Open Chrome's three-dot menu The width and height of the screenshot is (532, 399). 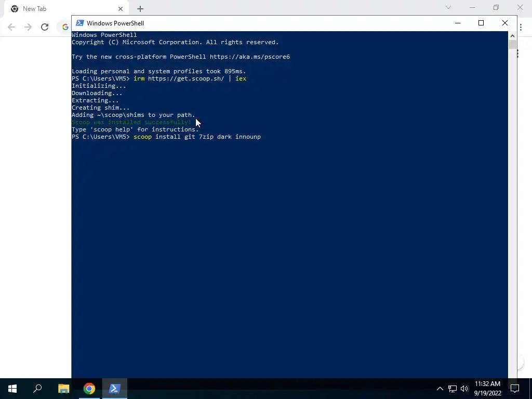coord(521,27)
